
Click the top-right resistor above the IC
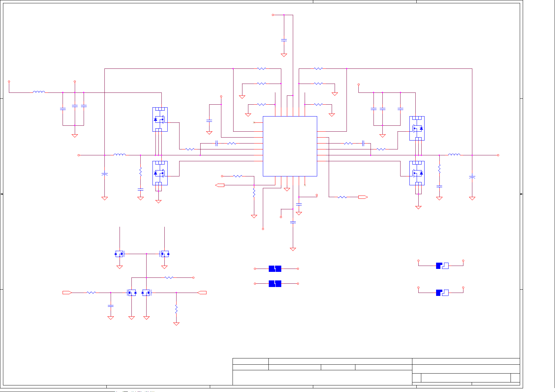318,68
